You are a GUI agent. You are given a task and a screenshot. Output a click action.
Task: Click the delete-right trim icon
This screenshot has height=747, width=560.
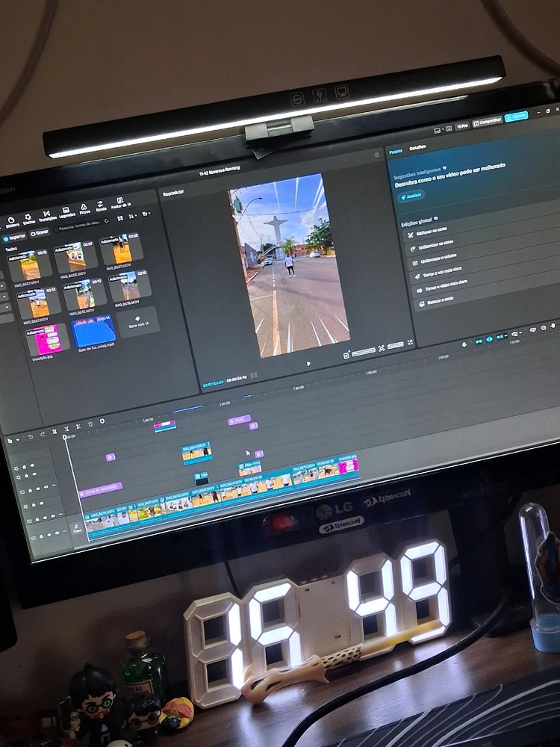coord(78,427)
